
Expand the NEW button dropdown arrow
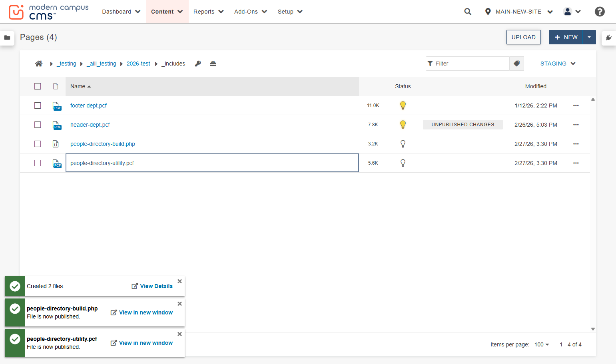[x=589, y=37]
